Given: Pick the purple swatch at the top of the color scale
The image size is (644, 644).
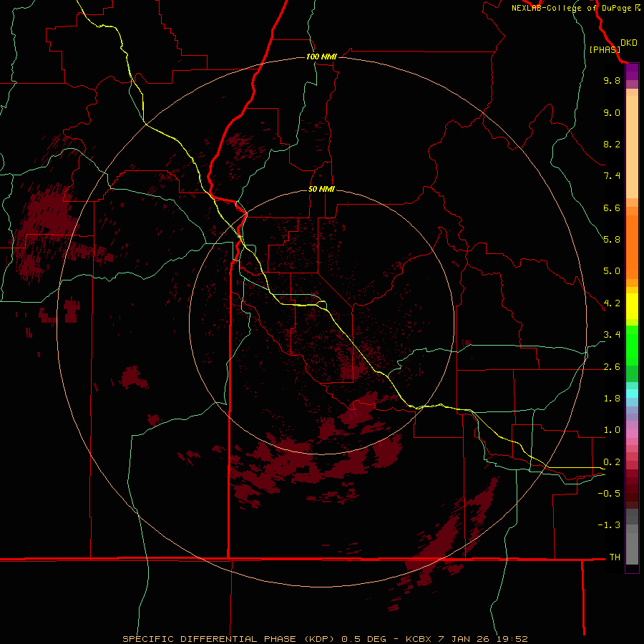Looking at the screenshot, I should [x=632, y=72].
